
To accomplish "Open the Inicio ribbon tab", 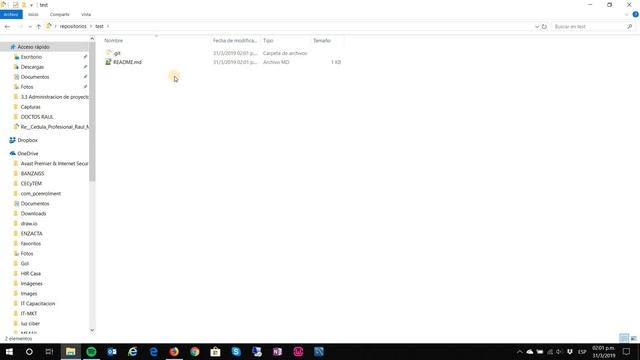I will 33,14.
